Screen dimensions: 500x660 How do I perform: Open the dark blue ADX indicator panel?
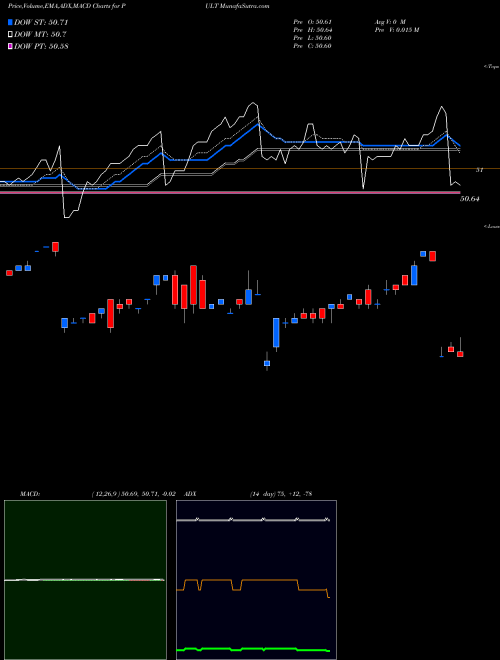[x=256, y=580]
